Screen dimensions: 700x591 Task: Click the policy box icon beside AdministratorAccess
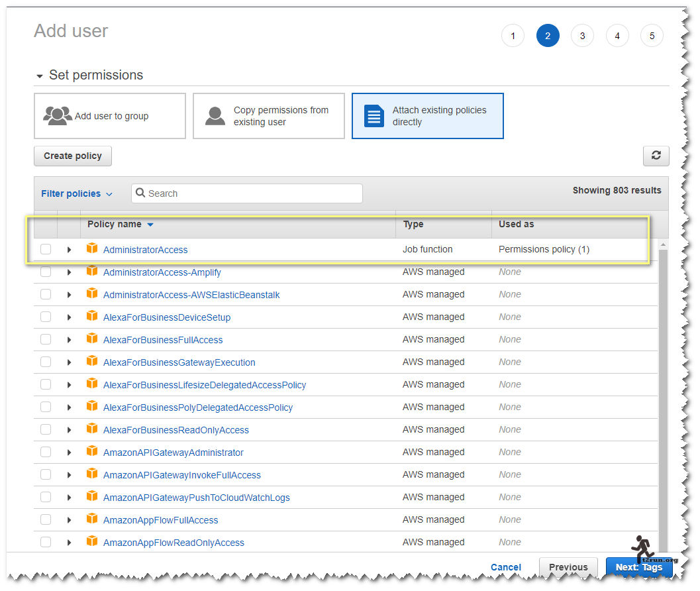click(92, 248)
